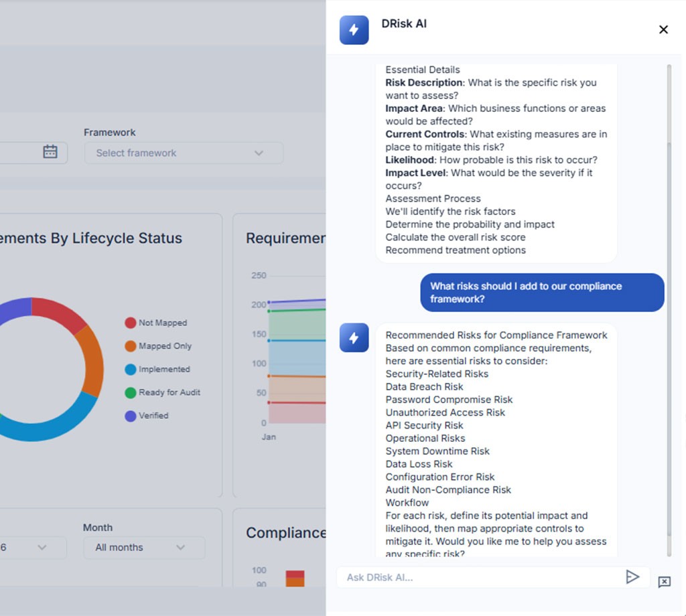The height and width of the screenshot is (616, 686).
Task: Click the 'DRisk AI' panel title
Action: pos(404,23)
